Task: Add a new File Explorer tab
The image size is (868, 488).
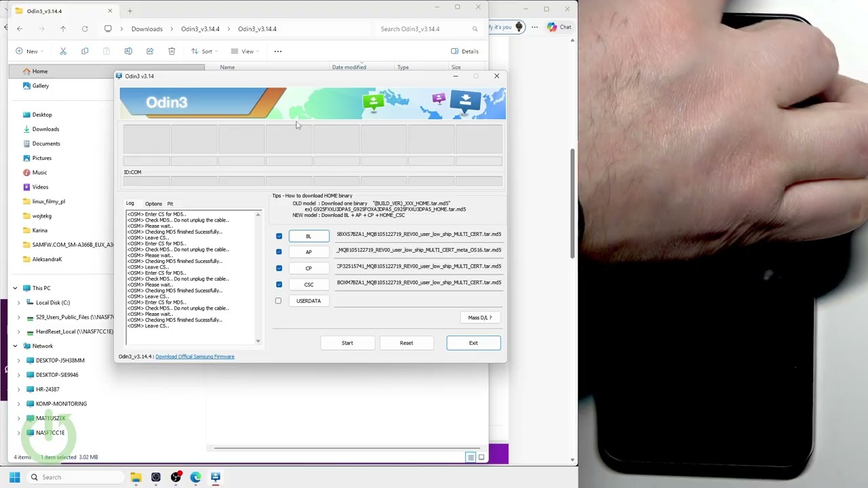Action: (130, 11)
